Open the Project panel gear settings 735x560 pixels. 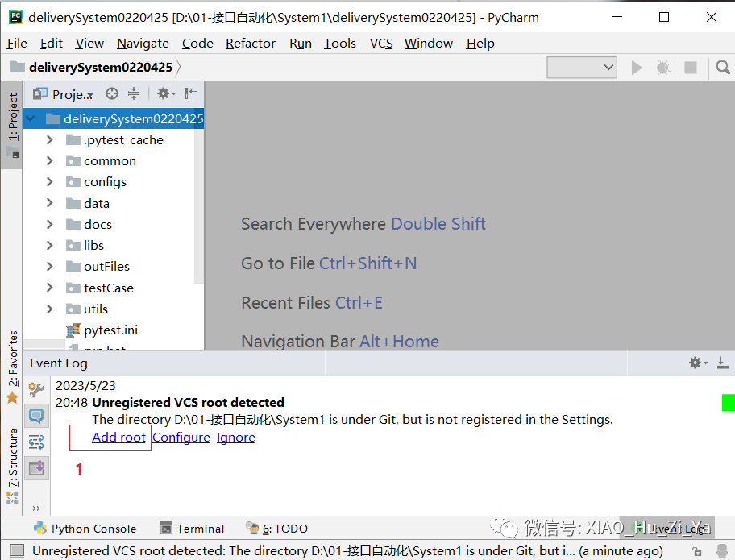[x=165, y=93]
